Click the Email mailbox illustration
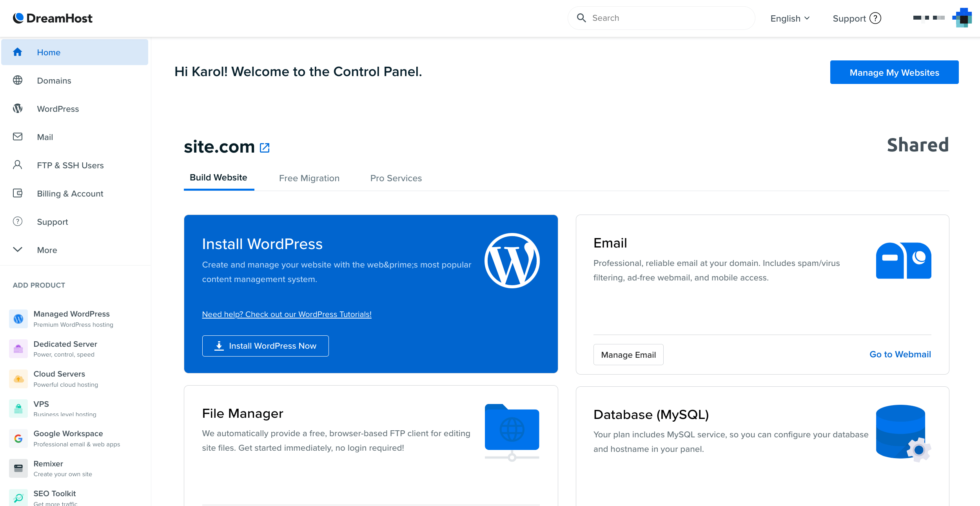 pos(904,260)
